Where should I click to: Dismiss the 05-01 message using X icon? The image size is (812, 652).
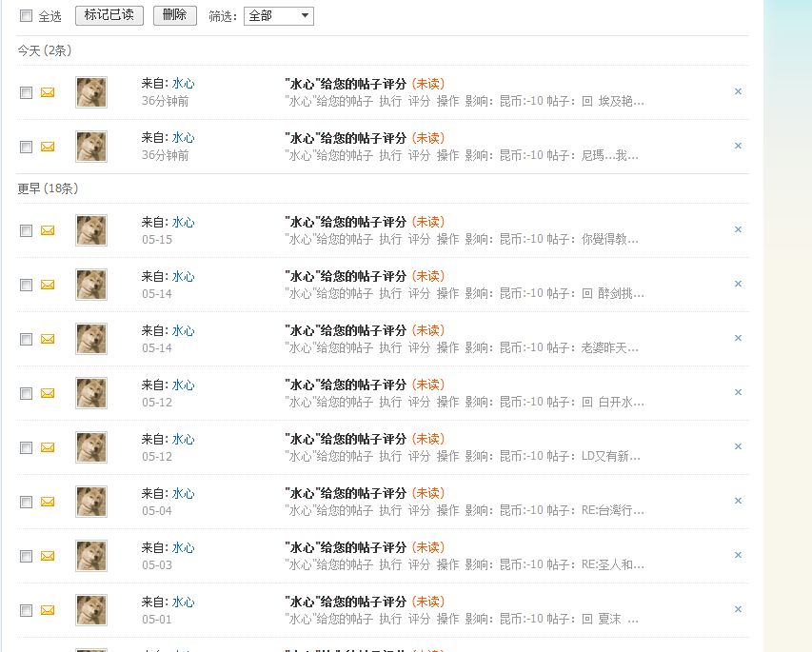(x=738, y=609)
